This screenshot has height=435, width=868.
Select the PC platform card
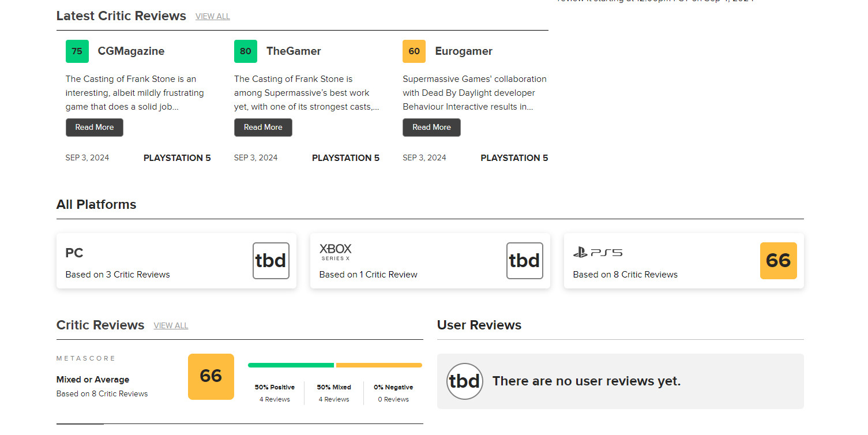pos(176,261)
